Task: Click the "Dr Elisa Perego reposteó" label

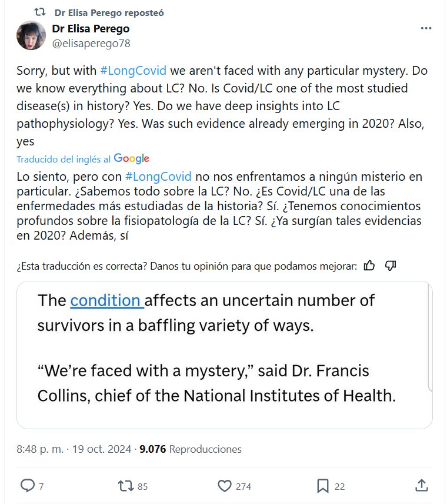Action: [109, 12]
